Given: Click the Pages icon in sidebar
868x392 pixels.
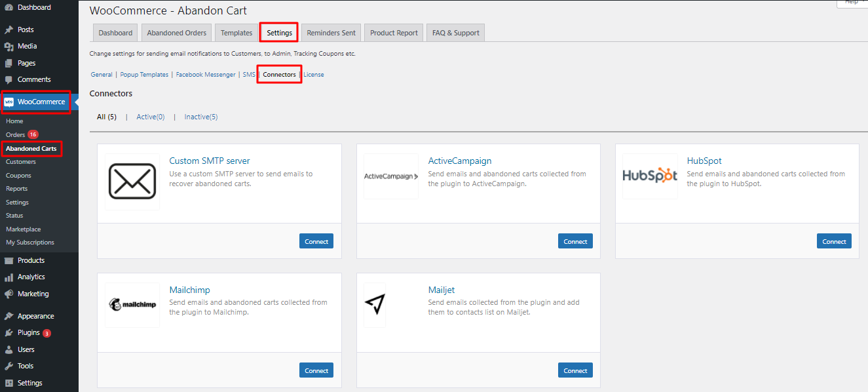Looking at the screenshot, I should (9, 64).
